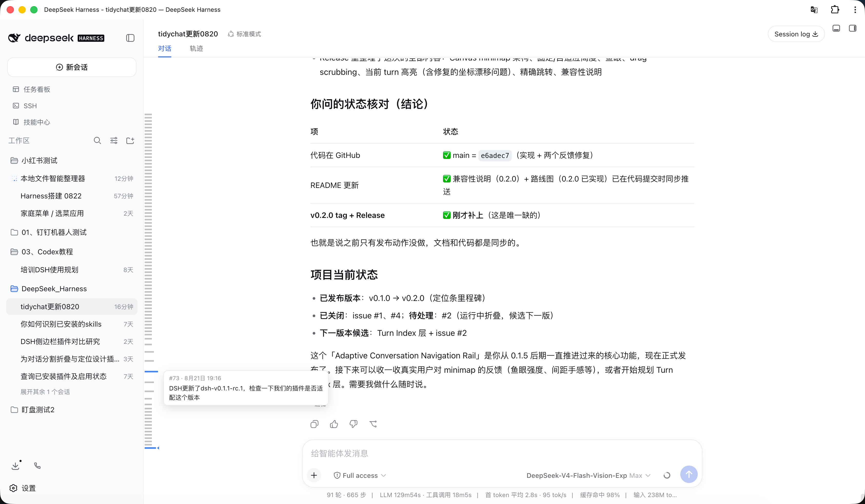Screen dimensions: 865x504
Task: Click the bottom current-turn minimap marker
Action: (x=151, y=448)
